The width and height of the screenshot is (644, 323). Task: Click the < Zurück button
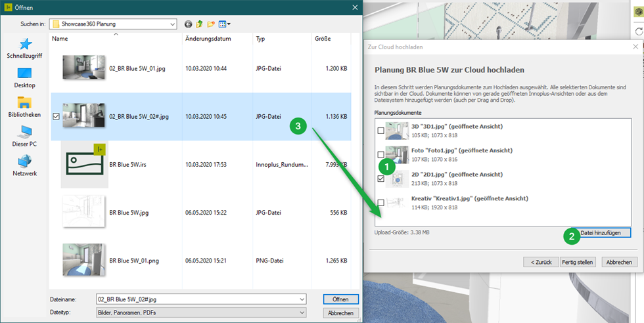click(x=541, y=262)
